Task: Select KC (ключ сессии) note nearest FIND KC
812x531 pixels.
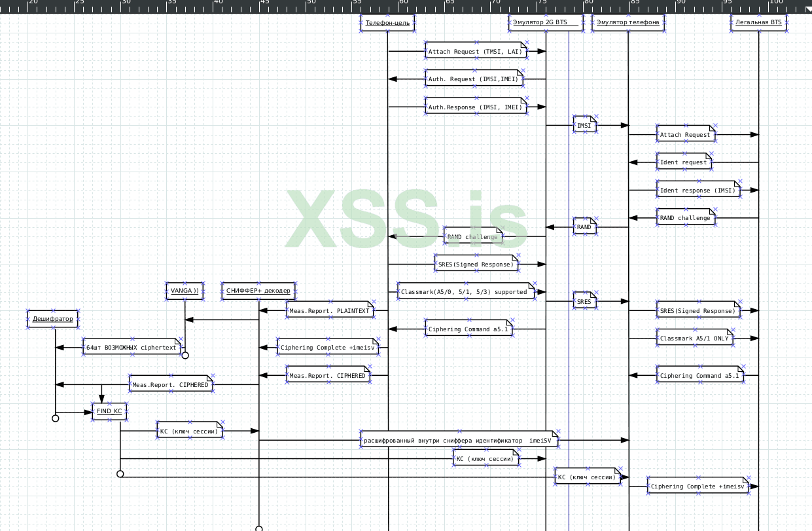Action: (190, 431)
